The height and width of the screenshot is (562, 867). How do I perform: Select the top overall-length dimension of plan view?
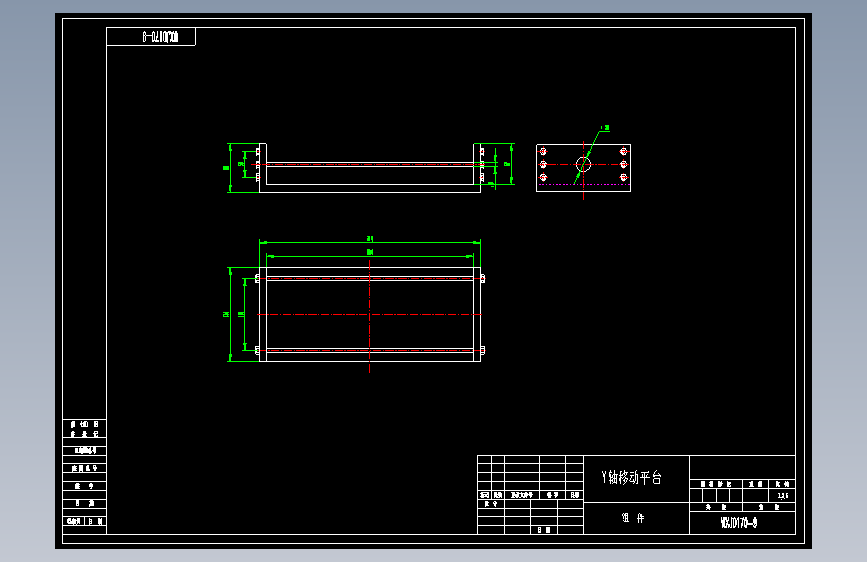tap(370, 241)
